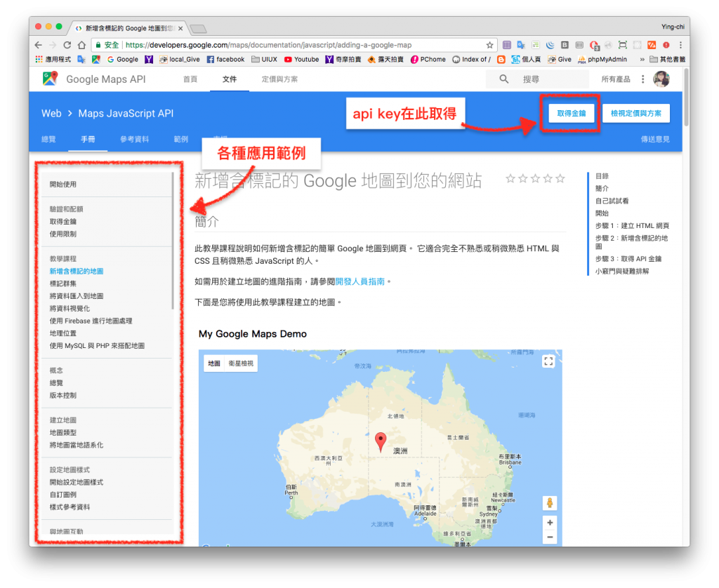The image size is (719, 588).
Task: Open the phpMyAdmin bookmark
Action: click(602, 59)
